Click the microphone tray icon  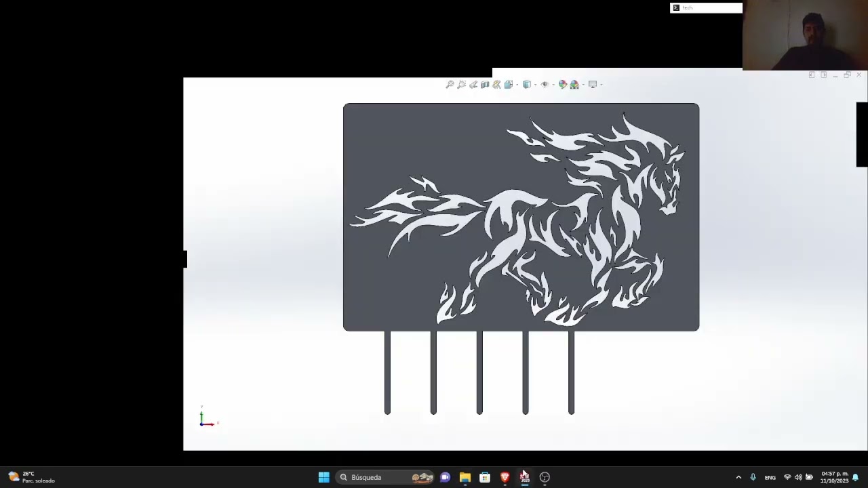tap(753, 477)
